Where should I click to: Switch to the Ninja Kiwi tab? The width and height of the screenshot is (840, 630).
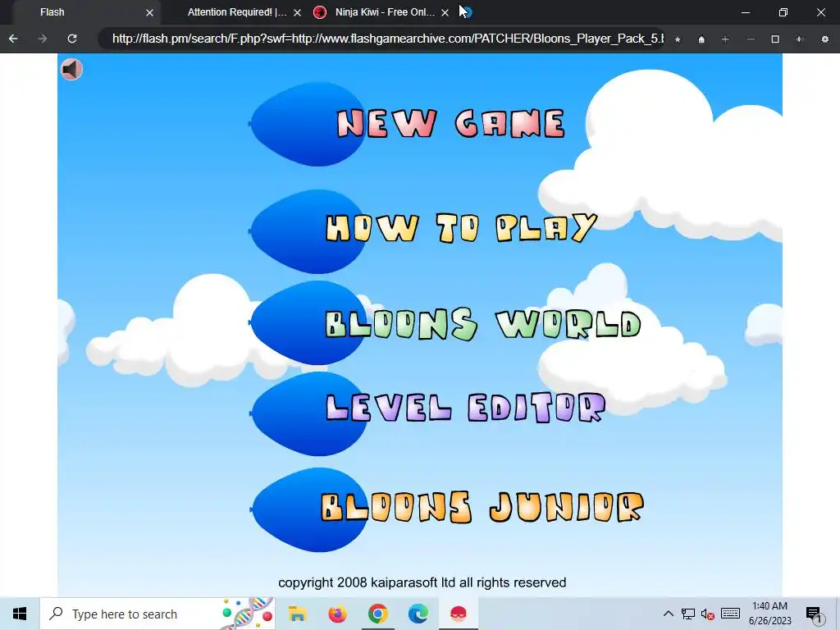pos(385,11)
